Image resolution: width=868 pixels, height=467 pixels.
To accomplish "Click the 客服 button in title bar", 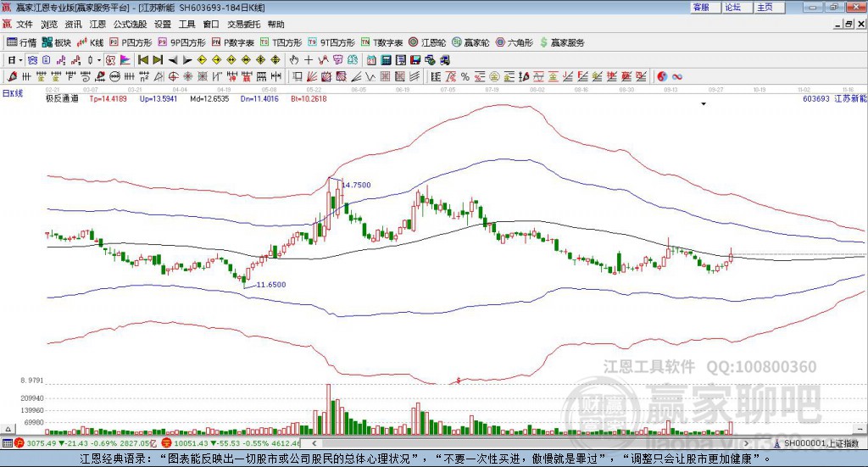I will 705,7.
